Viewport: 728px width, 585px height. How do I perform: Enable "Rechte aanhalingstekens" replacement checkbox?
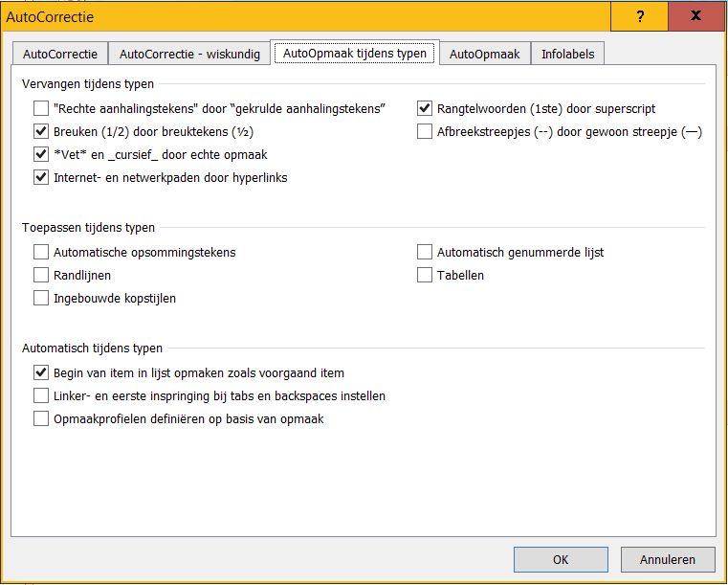coord(41,109)
